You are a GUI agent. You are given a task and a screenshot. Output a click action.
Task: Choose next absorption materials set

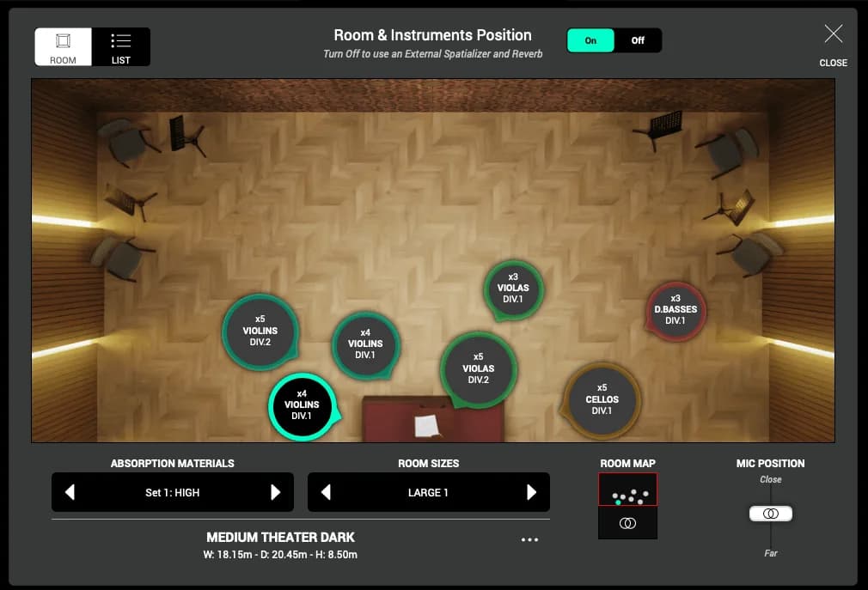[x=275, y=492]
